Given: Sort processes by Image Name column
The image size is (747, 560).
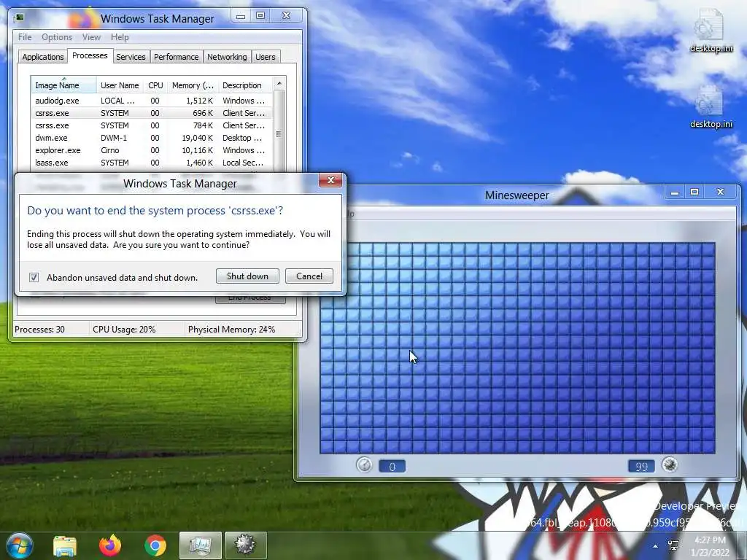Looking at the screenshot, I should pos(64,85).
